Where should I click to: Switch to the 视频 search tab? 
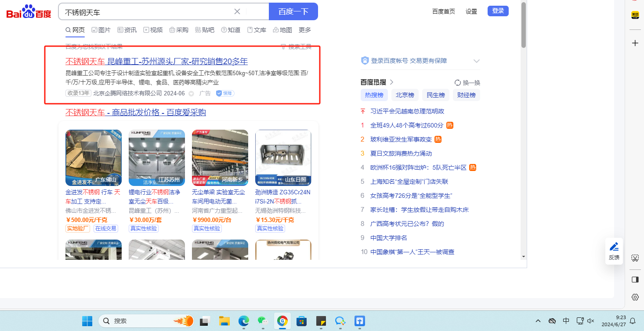[153, 30]
